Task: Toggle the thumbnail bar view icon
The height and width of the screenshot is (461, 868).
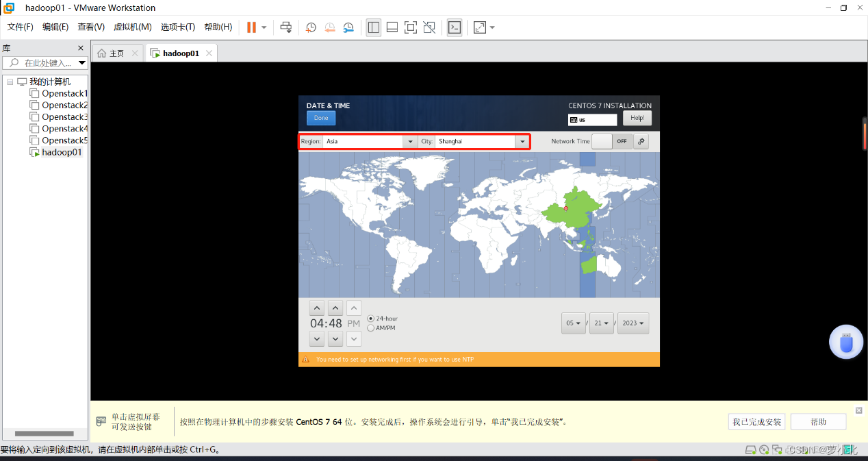Action: point(392,27)
